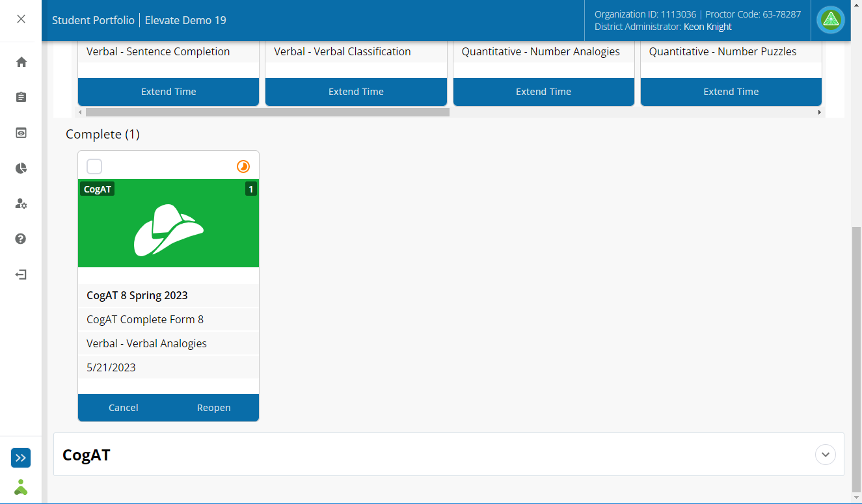Reopen the completed CogAT test
Viewport: 862px width, 504px height.
coord(213,408)
